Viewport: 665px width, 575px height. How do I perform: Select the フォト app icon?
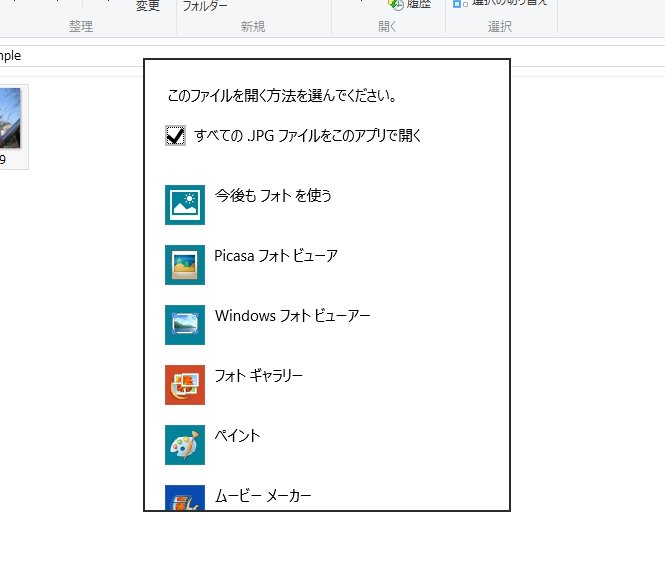pos(185,205)
